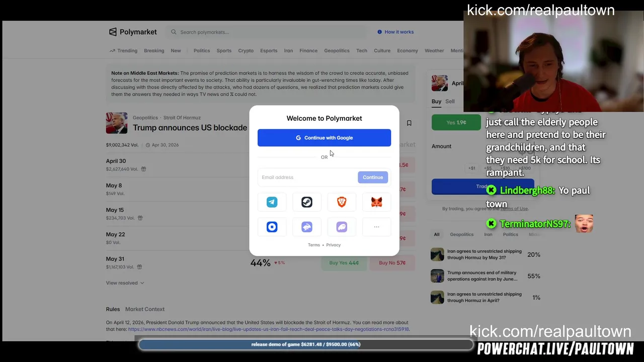Viewport: 644px width, 362px height.
Task: Sign in with Telegram icon
Action: [x=272, y=202]
